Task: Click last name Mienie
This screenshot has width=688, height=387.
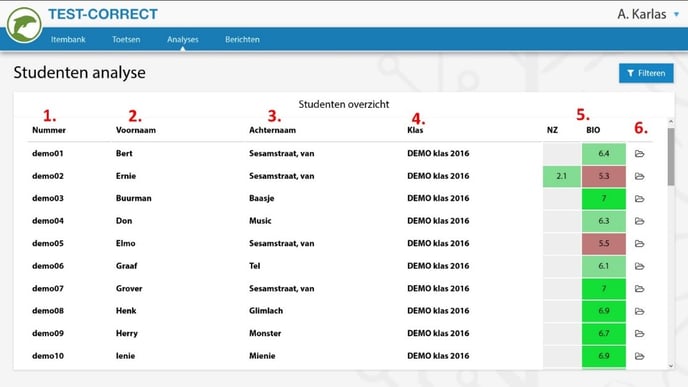Action: pyautogui.click(x=262, y=356)
